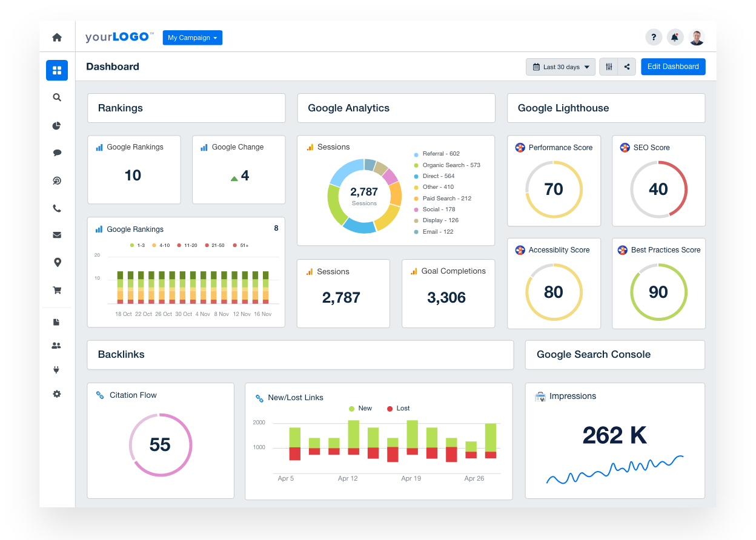
Task: Click the notifications bell icon
Action: point(675,38)
